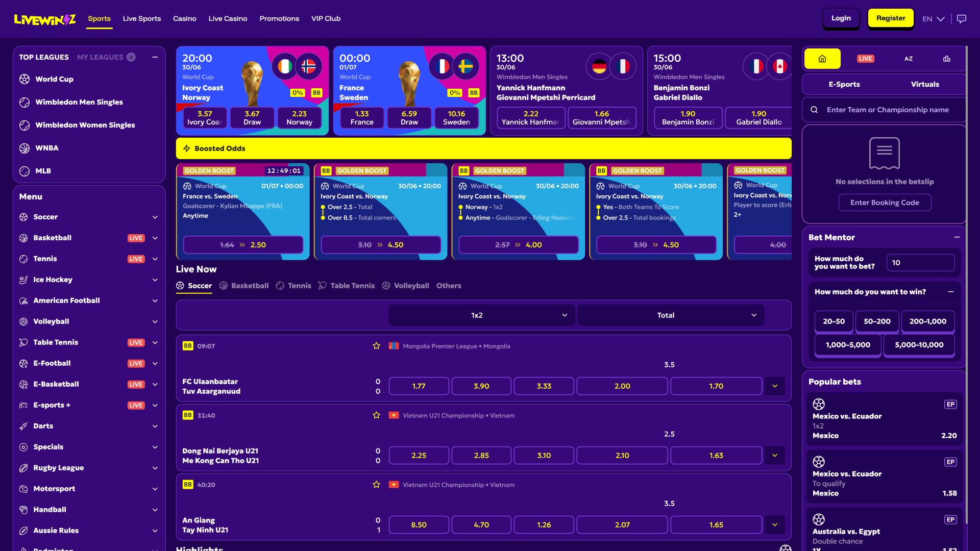980x551 pixels.
Task: Click the Wimbledon Women Singles tennis icon
Action: (x=24, y=125)
